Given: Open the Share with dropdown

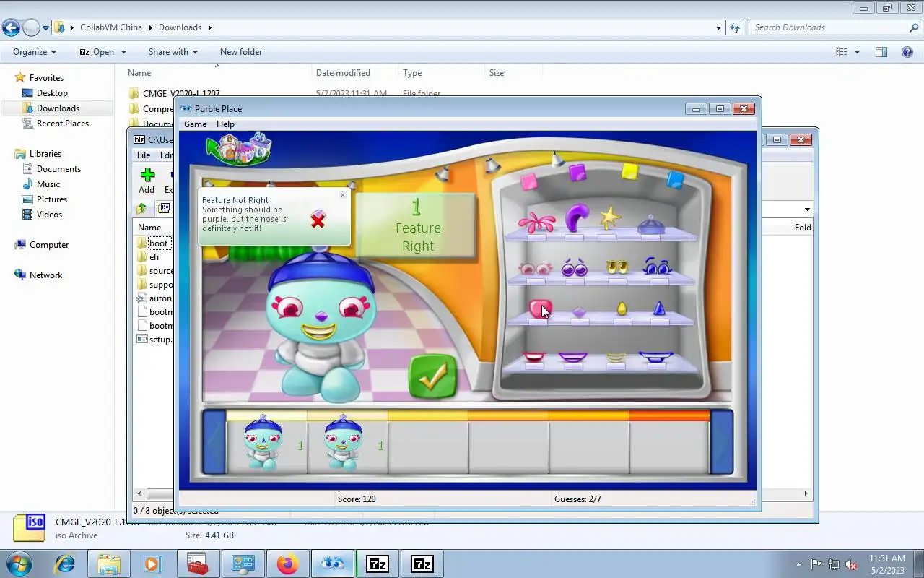Looking at the screenshot, I should coord(173,52).
